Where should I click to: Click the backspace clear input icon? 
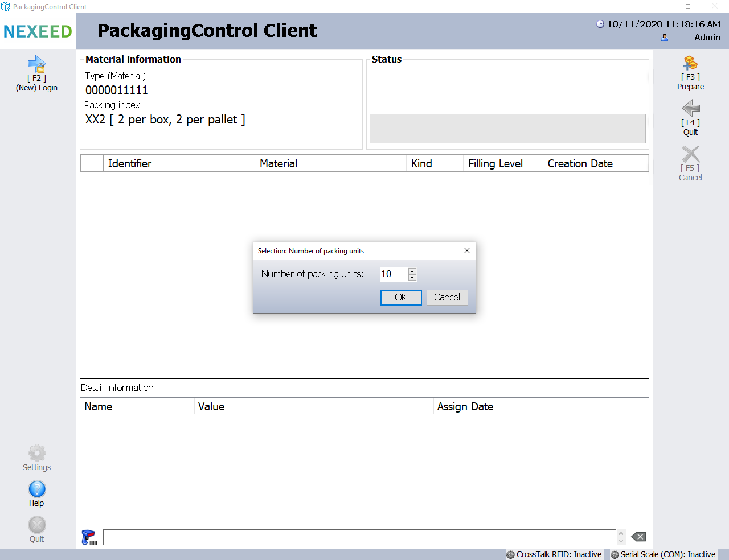tap(638, 537)
